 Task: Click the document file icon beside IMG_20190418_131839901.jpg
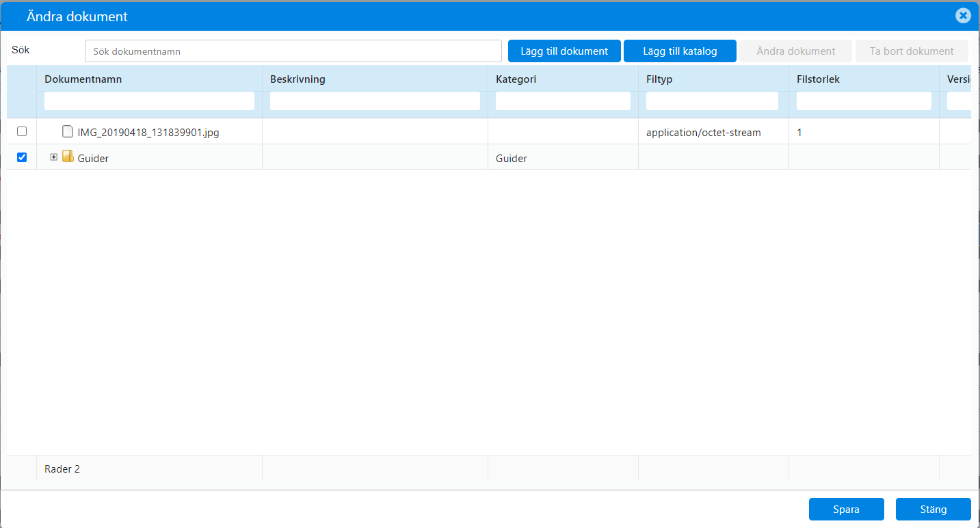pyautogui.click(x=67, y=131)
